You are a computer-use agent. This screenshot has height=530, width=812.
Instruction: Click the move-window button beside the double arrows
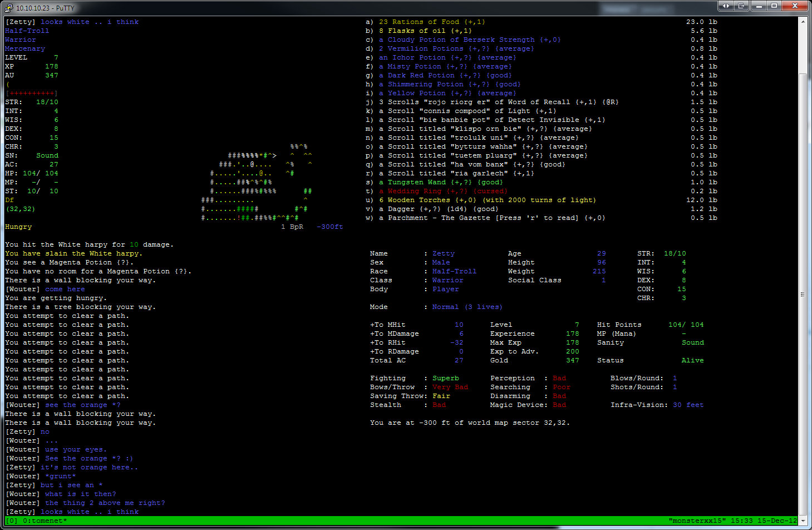(x=741, y=6)
